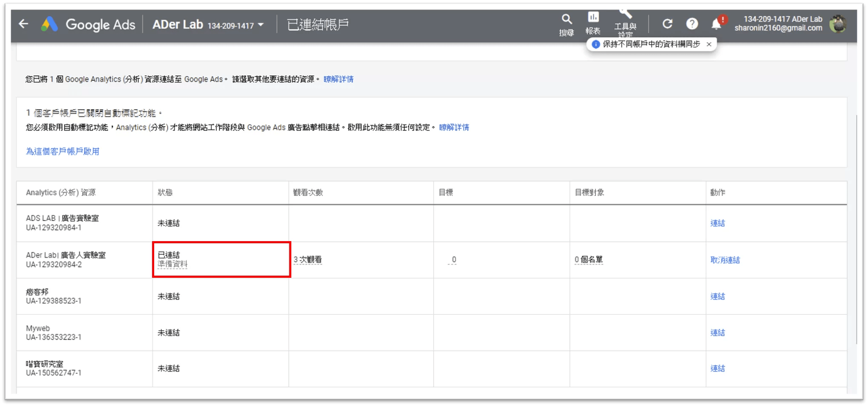Click the 動作 column header

coord(718,193)
